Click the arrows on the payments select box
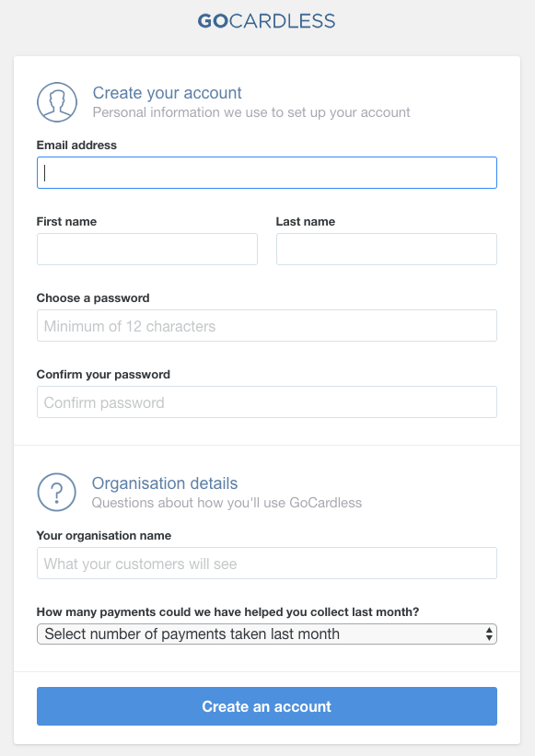The image size is (535, 756). click(489, 634)
